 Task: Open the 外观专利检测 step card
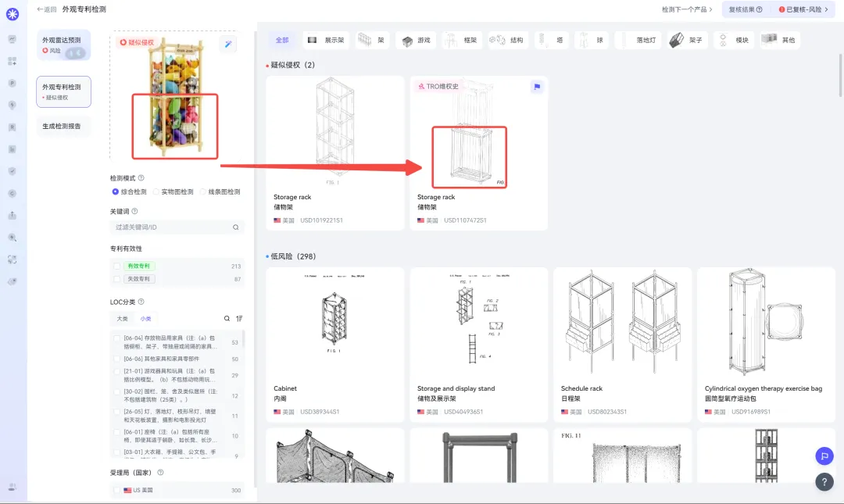coord(63,91)
